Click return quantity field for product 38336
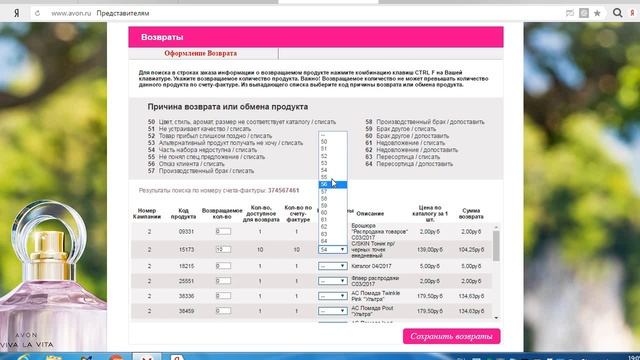The width and height of the screenshot is (640, 360). 223,296
